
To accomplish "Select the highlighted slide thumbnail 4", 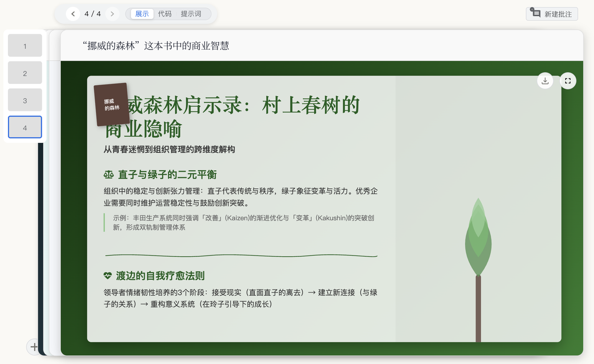I will [25, 128].
